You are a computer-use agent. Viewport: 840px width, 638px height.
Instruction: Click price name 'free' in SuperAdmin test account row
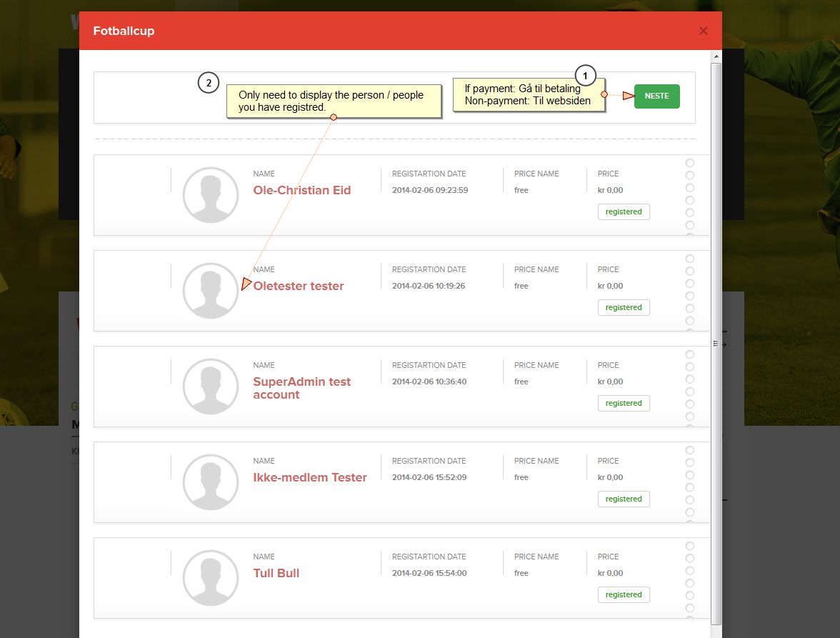coord(521,382)
